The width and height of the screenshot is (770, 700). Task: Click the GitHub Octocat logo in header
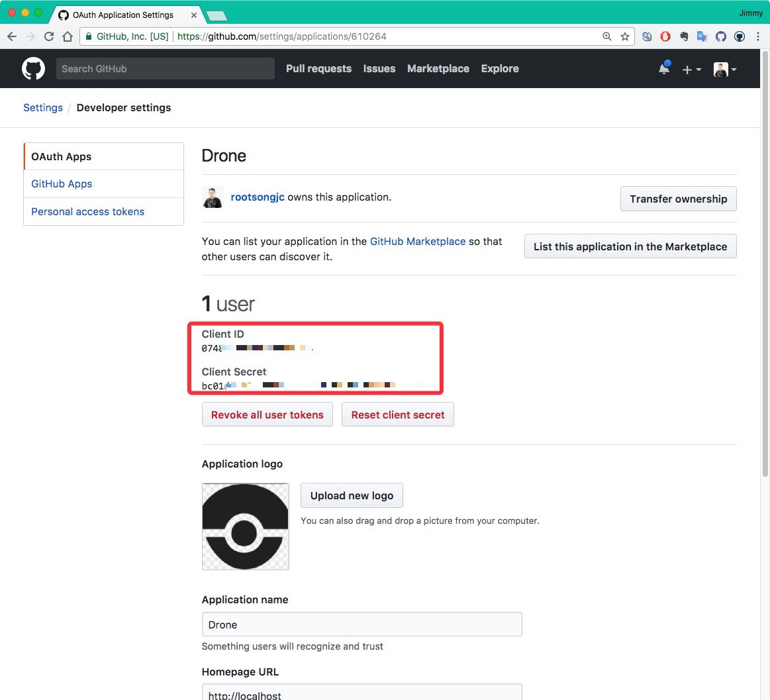(x=33, y=69)
